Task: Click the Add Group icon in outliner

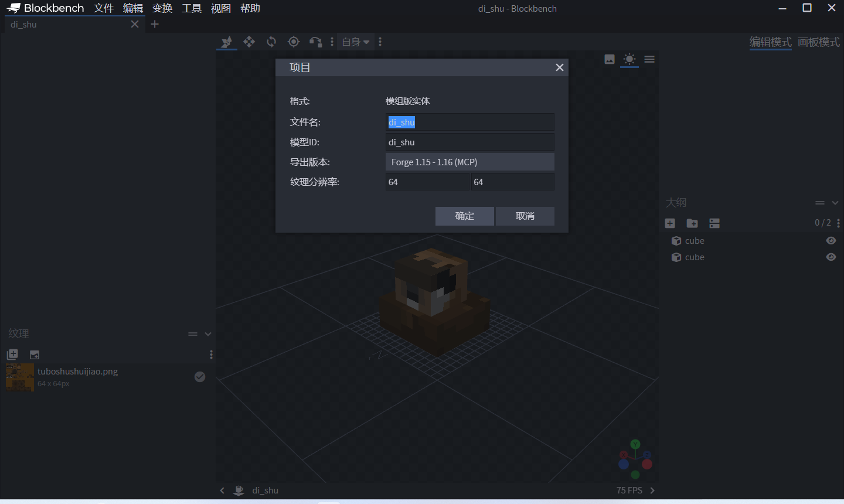Action: (x=692, y=223)
